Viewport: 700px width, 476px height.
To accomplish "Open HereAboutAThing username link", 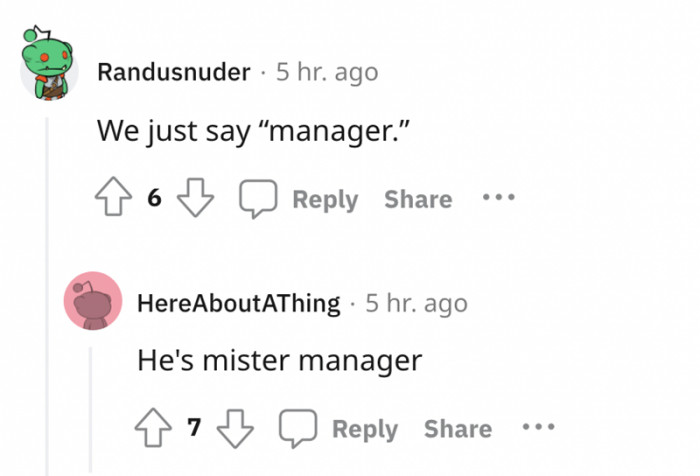I will [238, 303].
